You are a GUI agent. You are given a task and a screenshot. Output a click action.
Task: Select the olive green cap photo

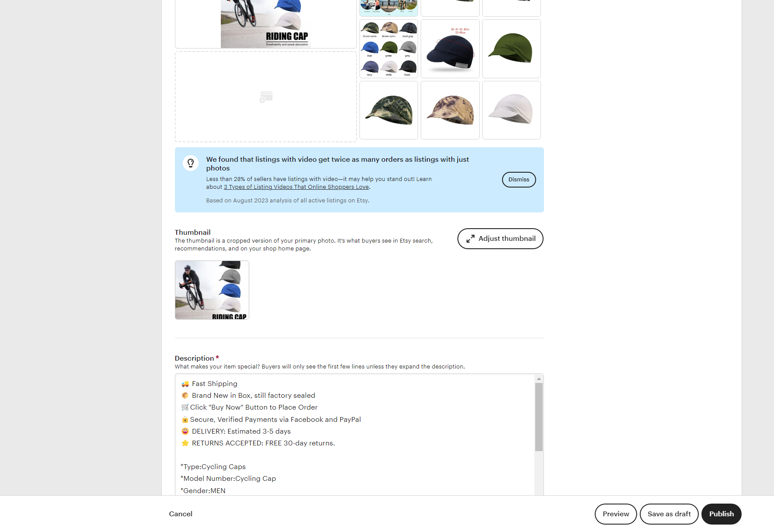click(x=512, y=49)
